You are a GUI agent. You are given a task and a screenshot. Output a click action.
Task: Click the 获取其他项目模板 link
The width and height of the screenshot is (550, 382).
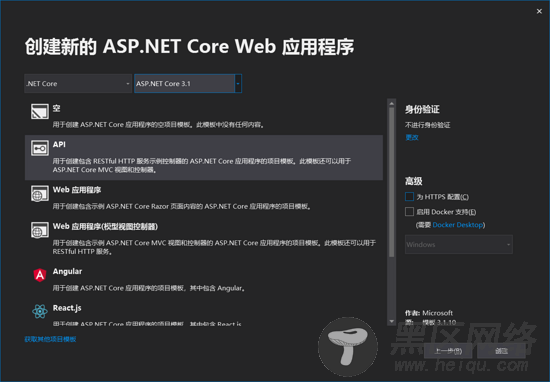click(x=50, y=339)
